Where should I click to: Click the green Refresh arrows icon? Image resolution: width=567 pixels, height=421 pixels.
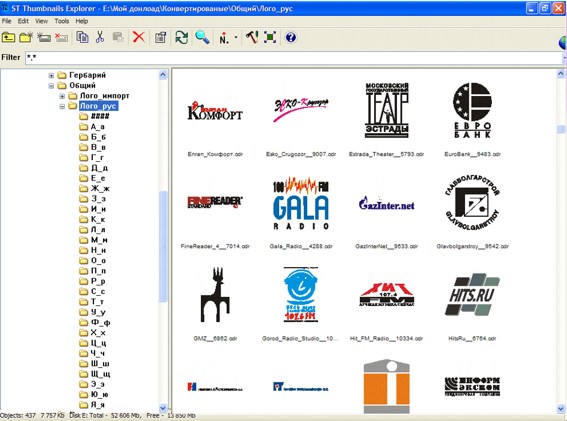(x=182, y=37)
